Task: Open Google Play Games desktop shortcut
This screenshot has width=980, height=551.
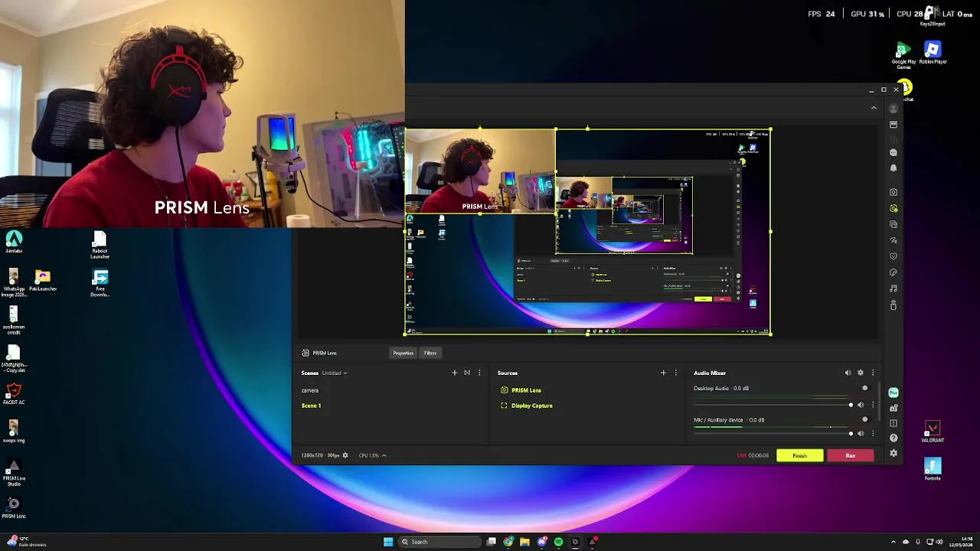Action: (903, 55)
